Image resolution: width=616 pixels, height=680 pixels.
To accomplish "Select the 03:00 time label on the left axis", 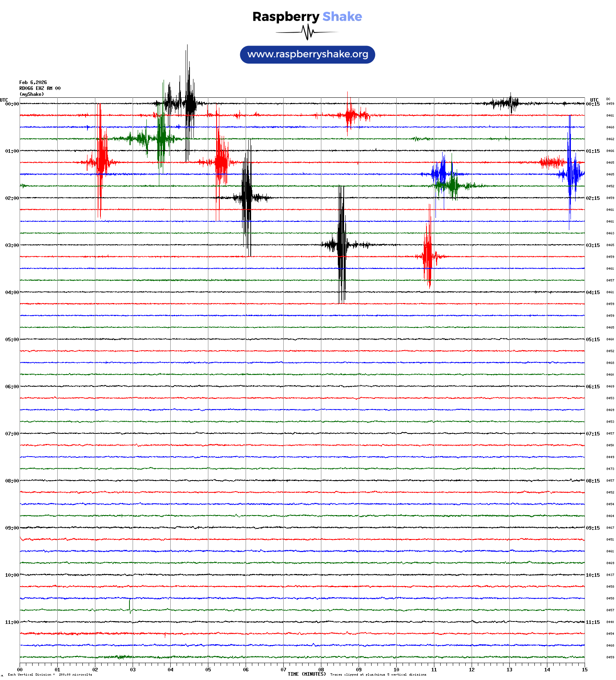I will [x=12, y=245].
